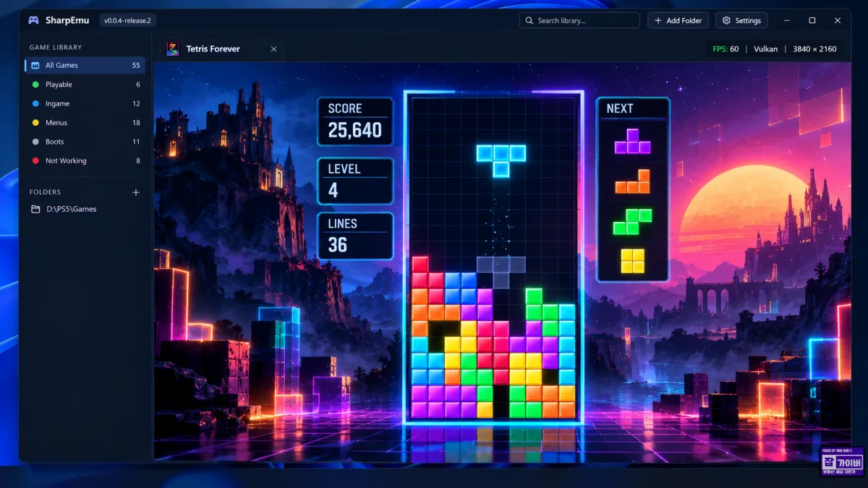Click the LINES 36 panel
868x488 pixels.
[355, 236]
